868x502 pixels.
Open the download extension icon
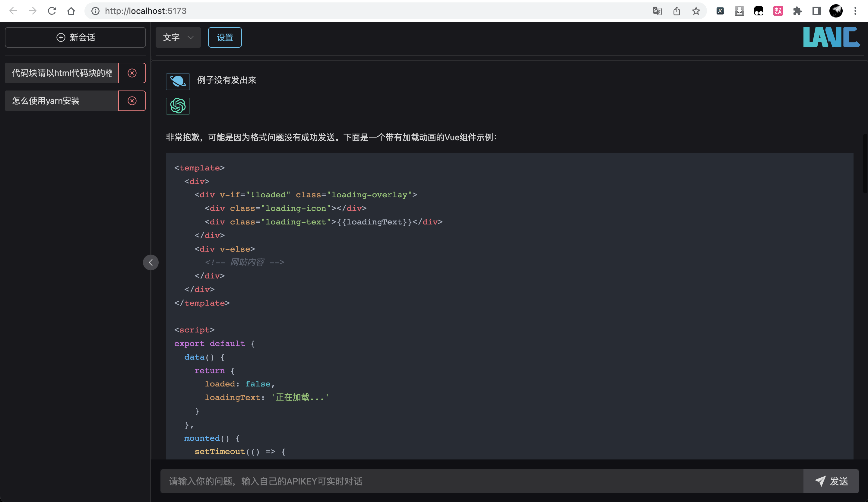(x=739, y=11)
